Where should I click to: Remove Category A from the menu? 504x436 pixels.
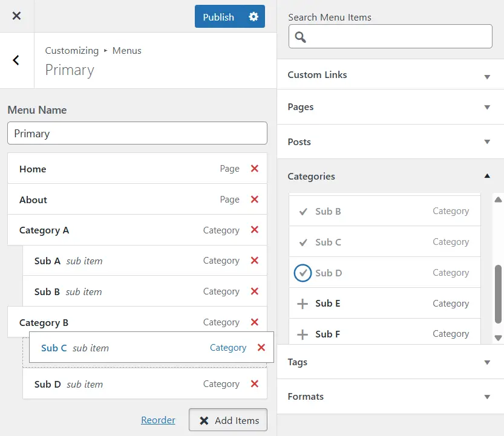[255, 230]
